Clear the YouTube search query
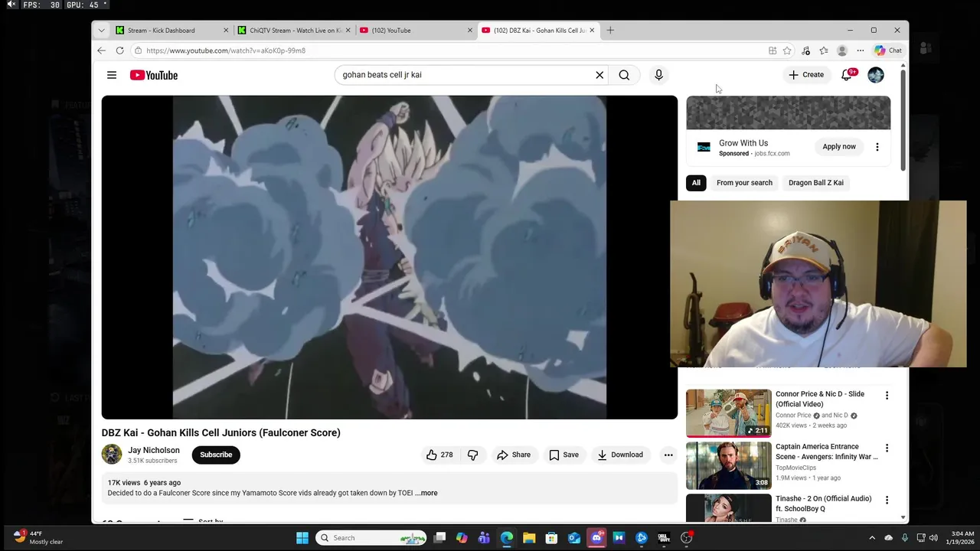 click(599, 75)
